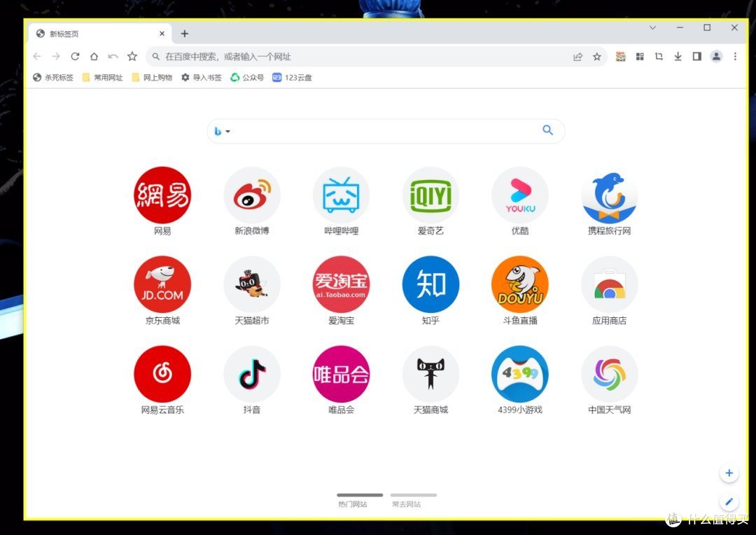
Task: Open the 网易 shortcut tile
Action: coord(162,195)
